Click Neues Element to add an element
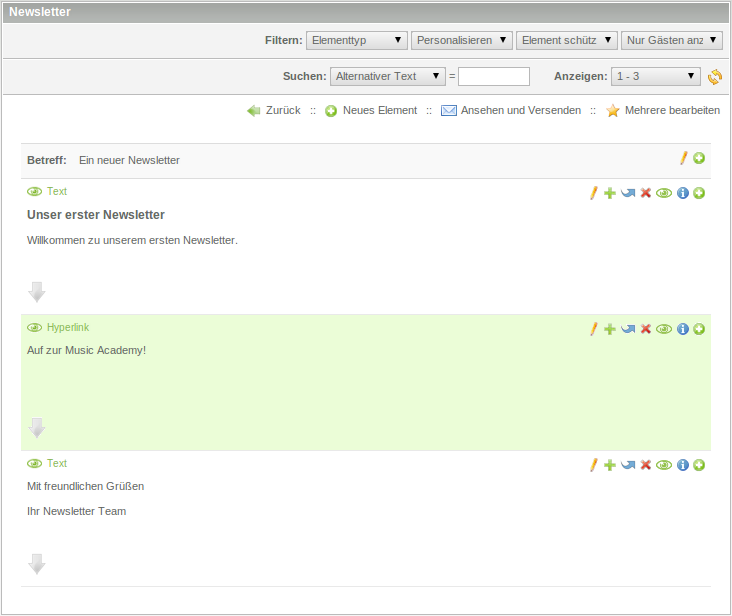The height and width of the screenshot is (616, 732). click(x=379, y=110)
